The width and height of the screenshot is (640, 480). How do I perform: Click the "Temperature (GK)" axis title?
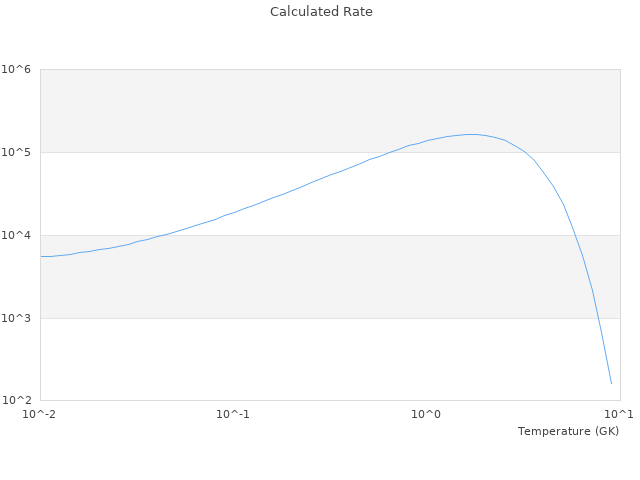click(568, 431)
